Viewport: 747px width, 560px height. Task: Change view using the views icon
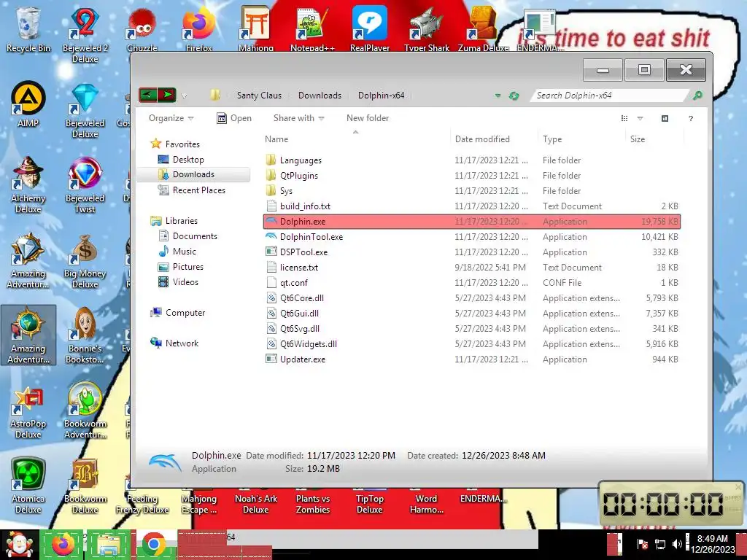tap(624, 118)
